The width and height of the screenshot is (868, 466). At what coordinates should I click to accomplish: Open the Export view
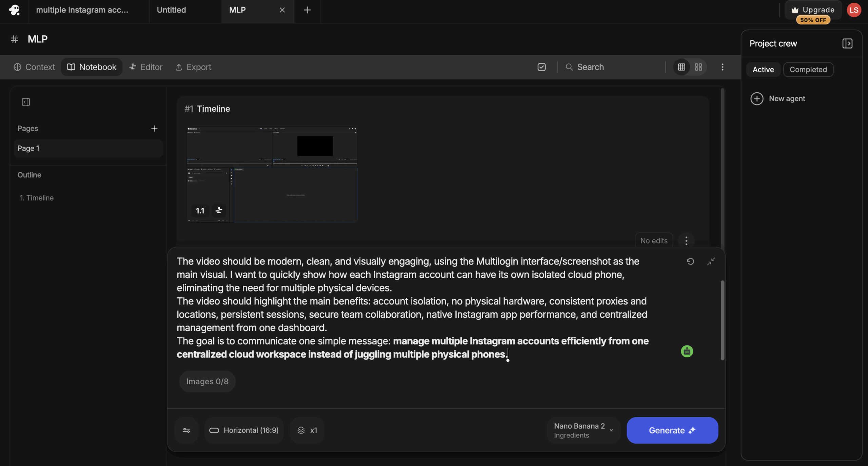tap(193, 67)
